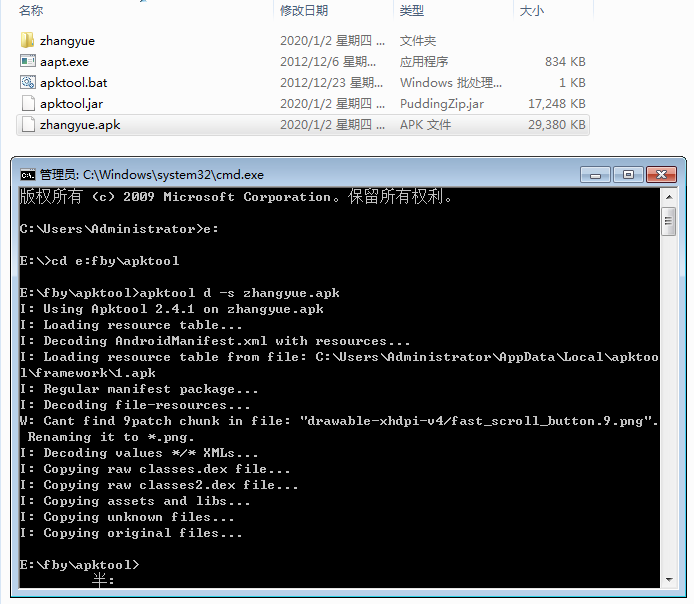Click the APK 文件 type cell

click(425, 125)
